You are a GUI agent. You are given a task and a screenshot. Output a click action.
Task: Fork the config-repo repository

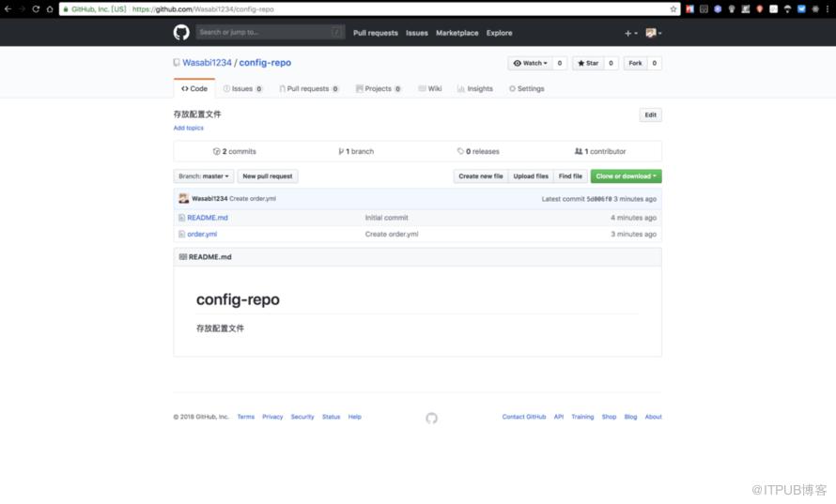click(635, 63)
